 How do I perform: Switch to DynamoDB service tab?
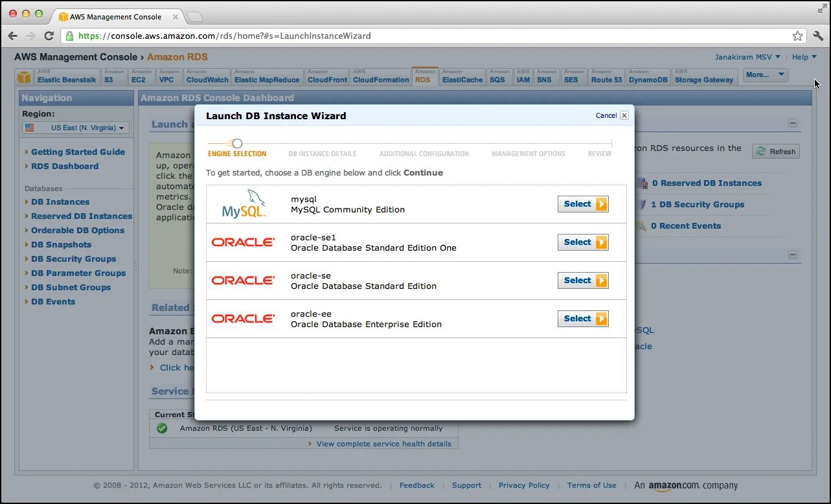tap(649, 76)
